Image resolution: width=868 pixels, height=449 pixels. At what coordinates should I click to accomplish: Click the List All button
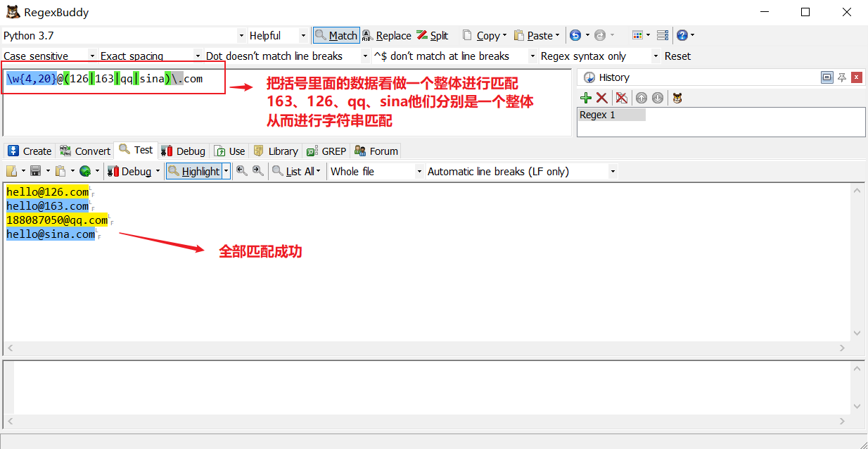coord(297,171)
